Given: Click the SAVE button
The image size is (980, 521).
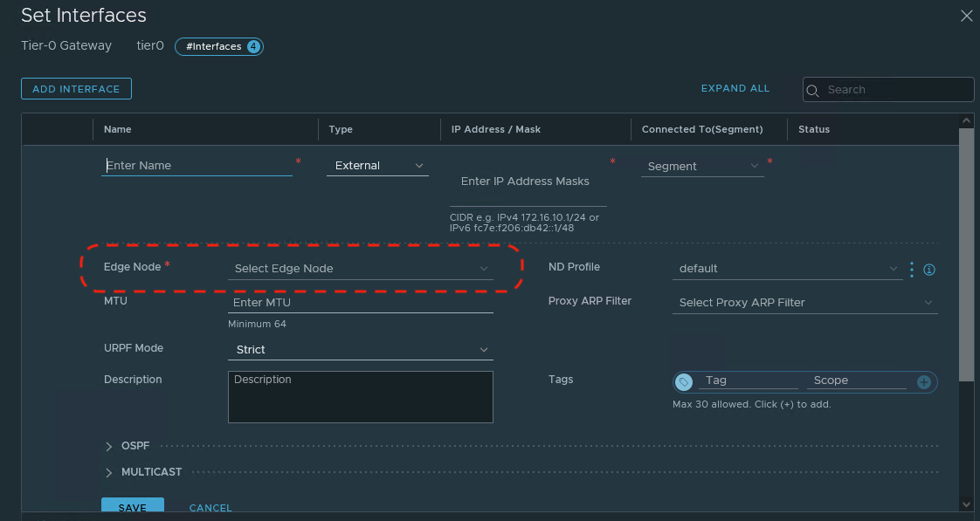Looking at the screenshot, I should (132, 507).
